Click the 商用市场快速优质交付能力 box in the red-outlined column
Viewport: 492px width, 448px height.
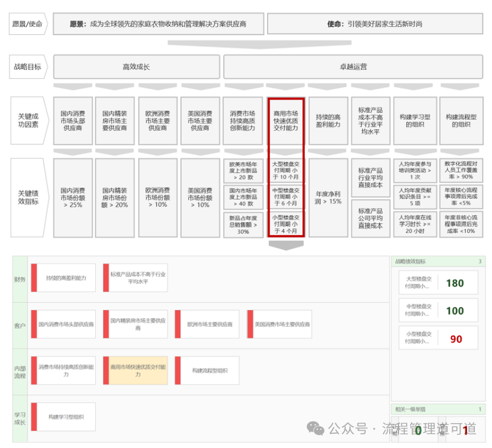click(286, 120)
